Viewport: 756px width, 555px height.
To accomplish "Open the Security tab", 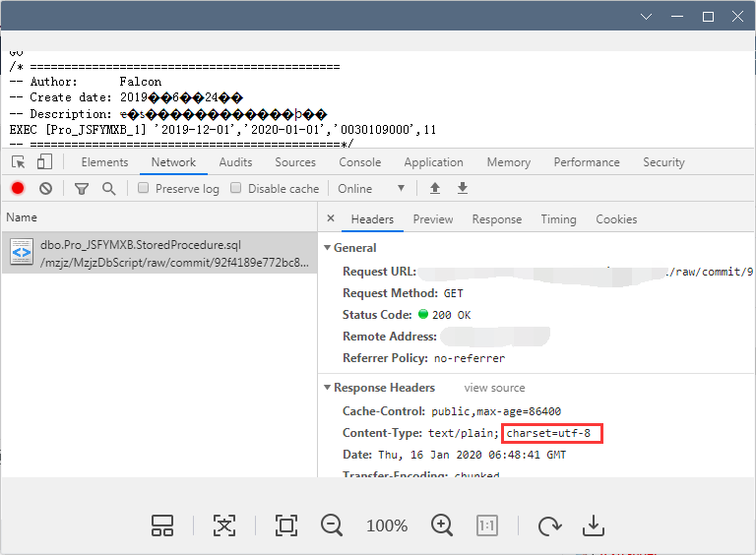I will (x=663, y=162).
